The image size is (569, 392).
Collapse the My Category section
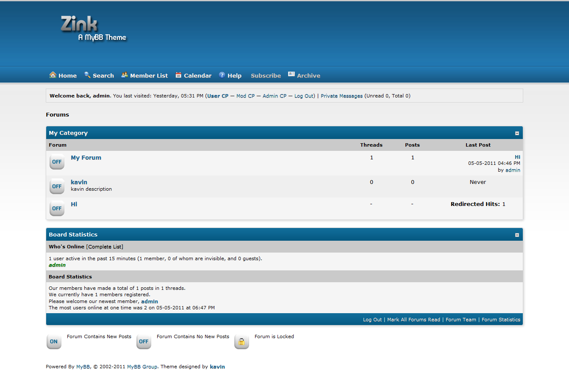click(x=517, y=133)
